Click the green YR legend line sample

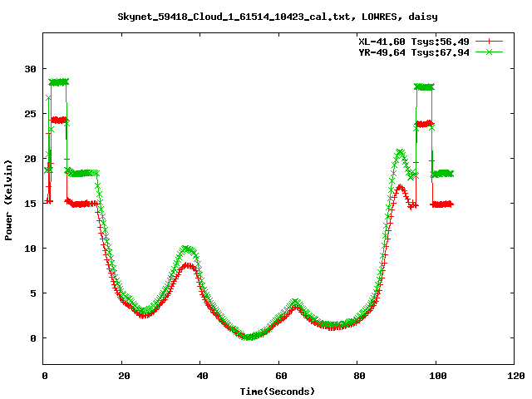point(489,52)
